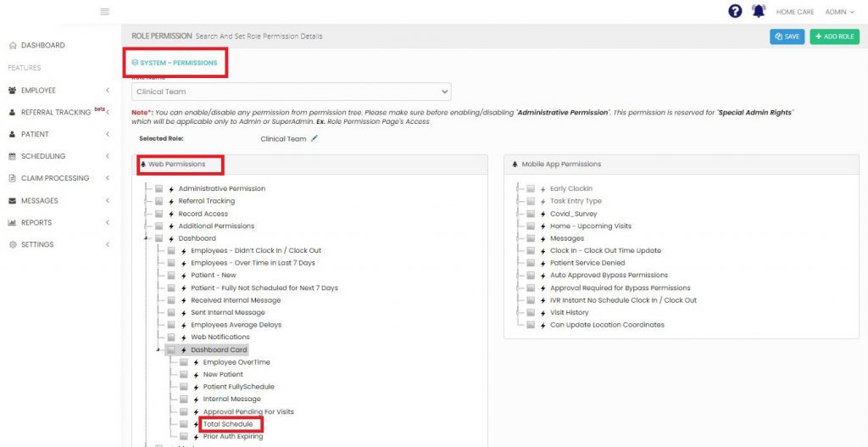Image resolution: width=868 pixels, height=447 pixels.
Task: Click the hamburger menu icon
Action: [104, 12]
